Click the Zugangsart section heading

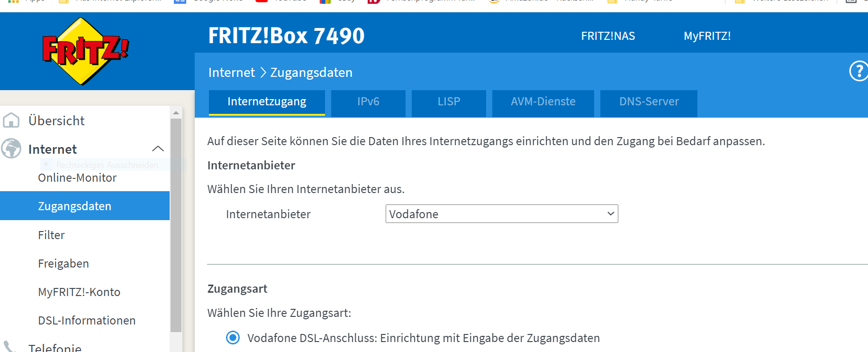[x=237, y=289]
